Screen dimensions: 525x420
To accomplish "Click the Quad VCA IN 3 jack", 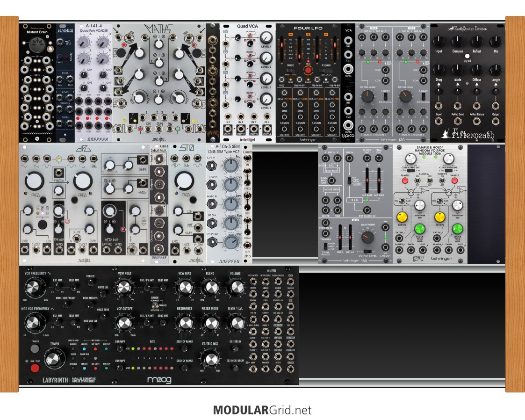I will click(x=254, y=117).
